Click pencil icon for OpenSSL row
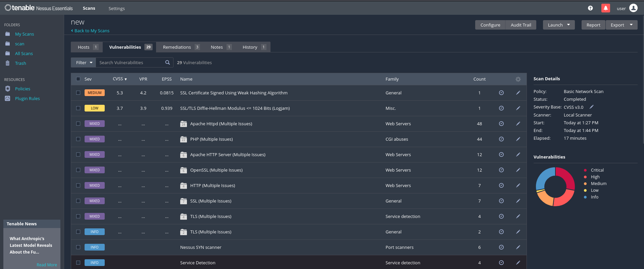Image resolution: width=644 pixels, height=269 pixels. [518, 170]
